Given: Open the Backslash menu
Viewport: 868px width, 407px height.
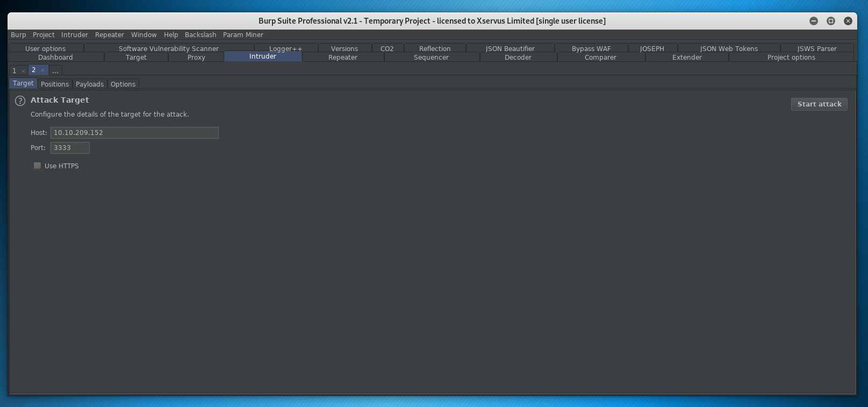Looking at the screenshot, I should [200, 35].
